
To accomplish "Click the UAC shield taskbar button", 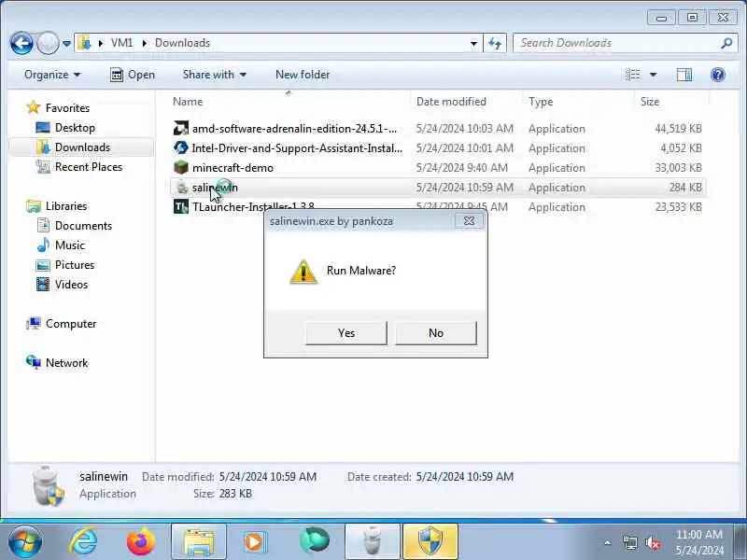I will pos(430,541).
